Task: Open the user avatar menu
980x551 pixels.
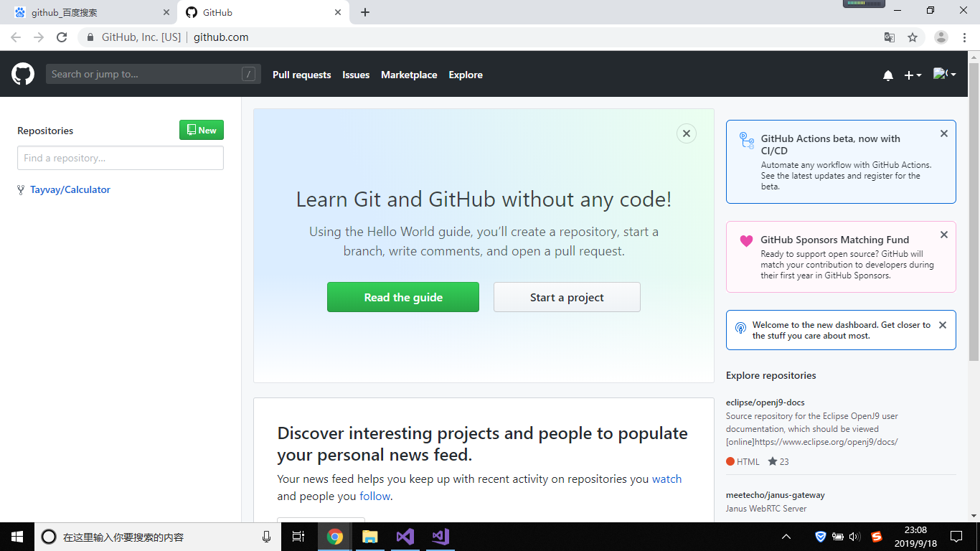Action: click(944, 74)
